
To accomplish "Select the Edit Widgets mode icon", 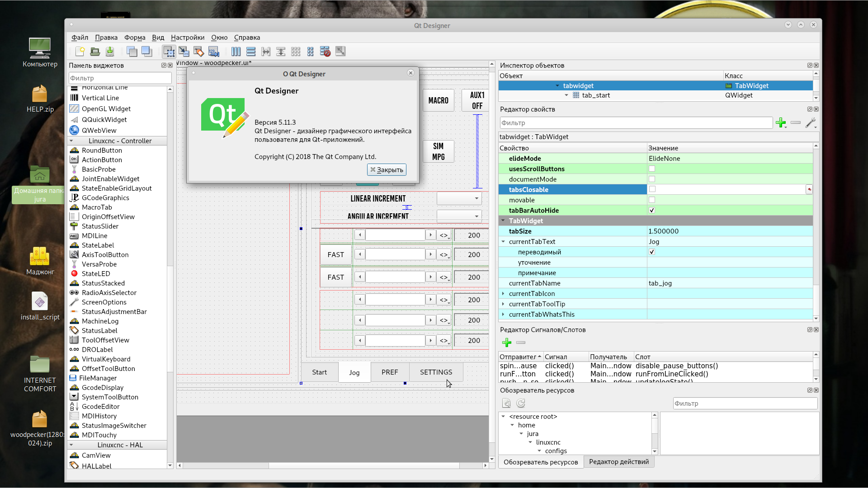I will (169, 52).
